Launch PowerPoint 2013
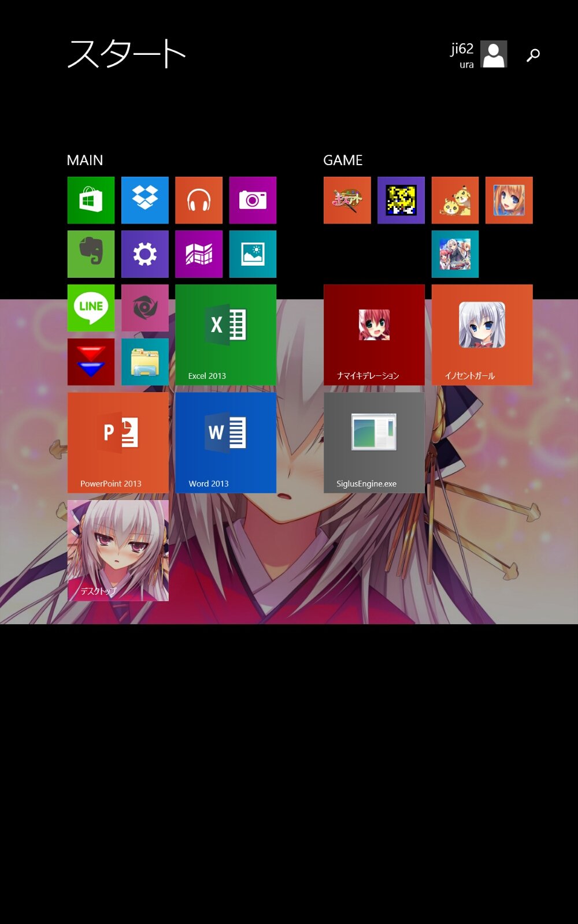Image resolution: width=578 pixels, height=924 pixels. click(118, 443)
